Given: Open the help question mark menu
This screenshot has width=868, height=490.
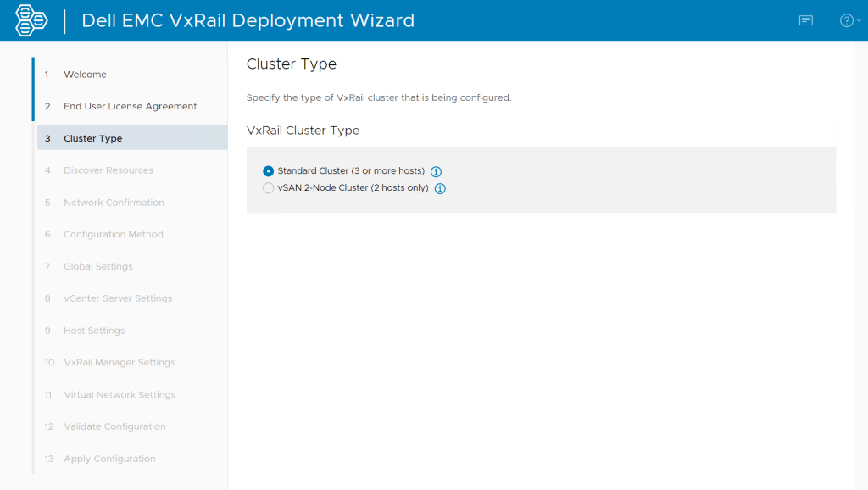Looking at the screenshot, I should 849,20.
